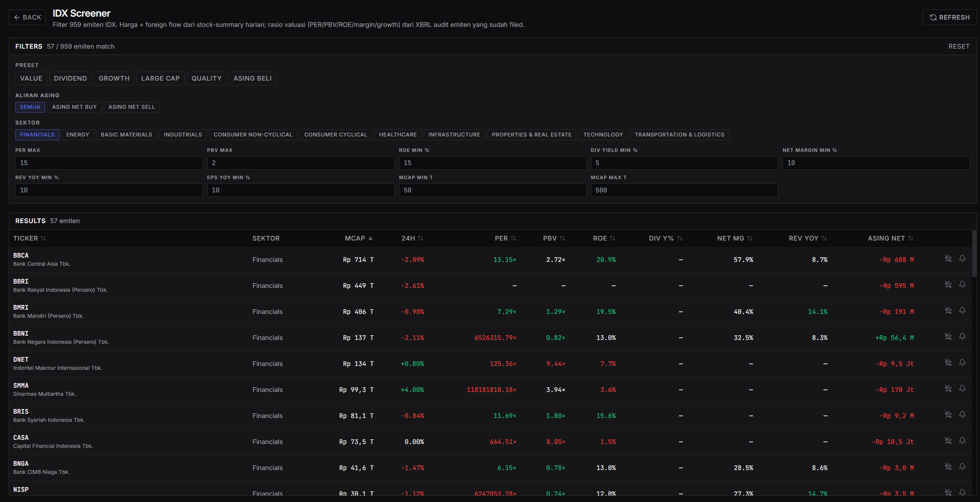The width and height of the screenshot is (980, 502).
Task: Select SEMUA foreign flow filter
Action: pos(30,107)
